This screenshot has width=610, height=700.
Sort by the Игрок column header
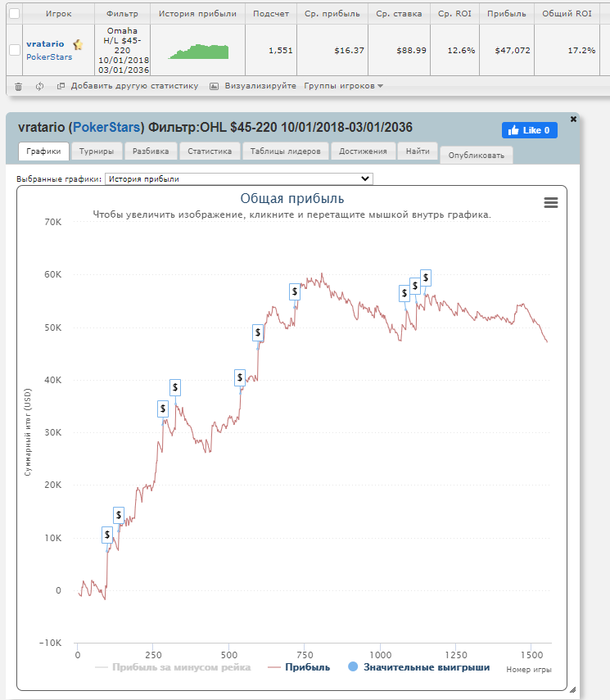[x=58, y=13]
